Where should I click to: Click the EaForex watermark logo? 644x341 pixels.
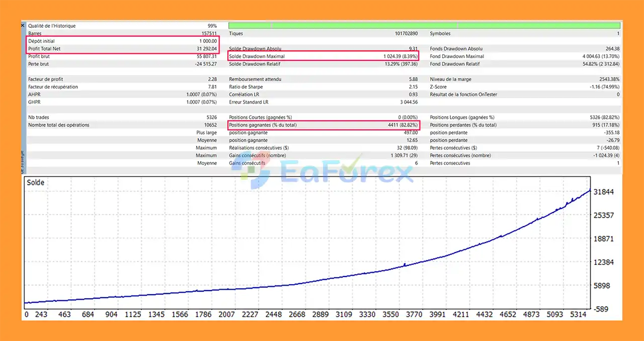[322, 172]
